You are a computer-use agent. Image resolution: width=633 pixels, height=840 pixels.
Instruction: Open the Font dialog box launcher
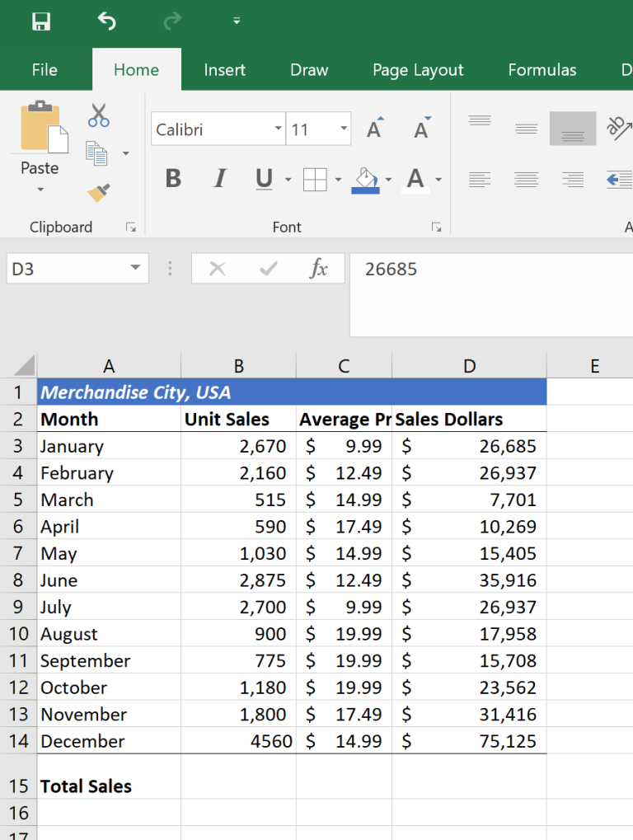coord(437,227)
